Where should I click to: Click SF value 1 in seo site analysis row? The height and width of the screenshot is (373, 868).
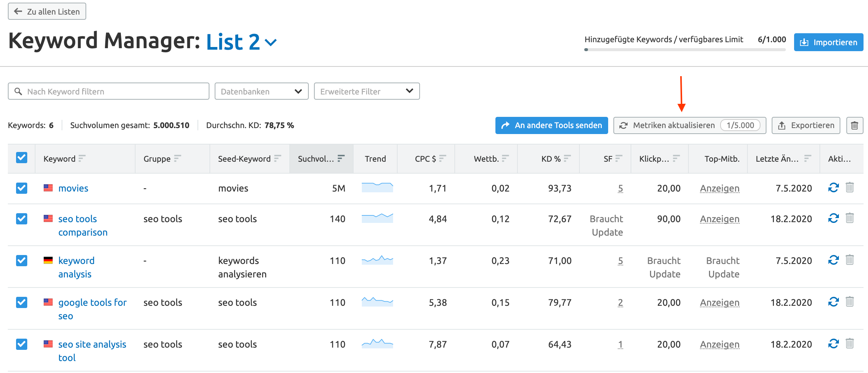pyautogui.click(x=620, y=344)
